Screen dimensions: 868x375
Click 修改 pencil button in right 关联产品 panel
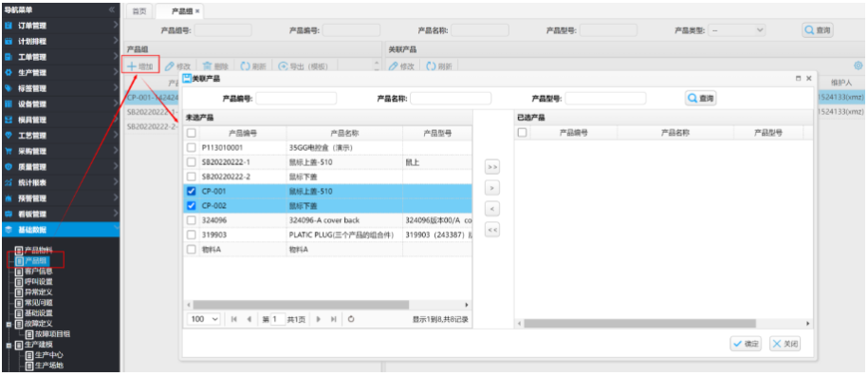click(401, 66)
